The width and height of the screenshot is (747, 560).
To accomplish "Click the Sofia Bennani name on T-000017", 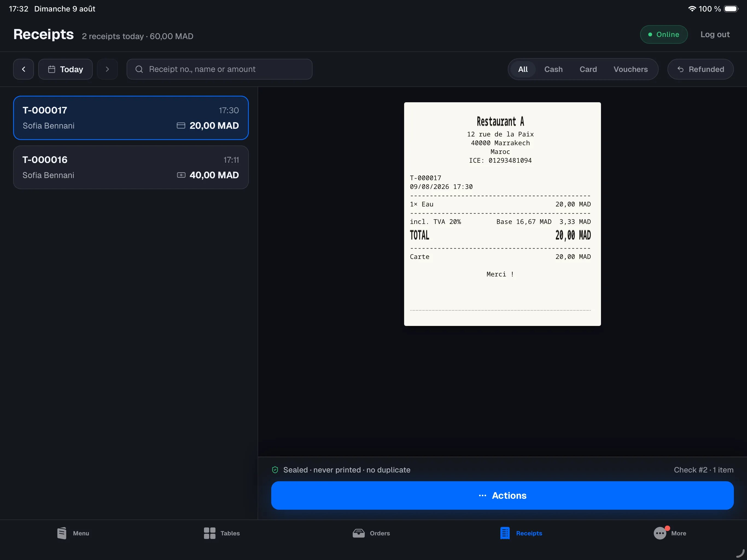I will [49, 126].
